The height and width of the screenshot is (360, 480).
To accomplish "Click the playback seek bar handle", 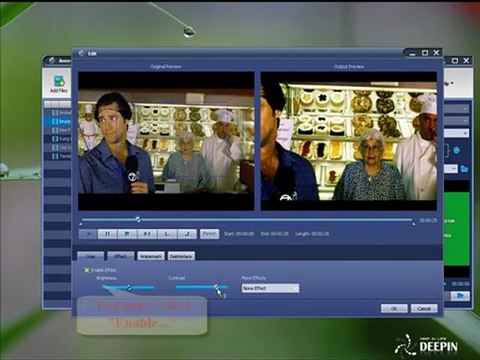I will tap(138, 219).
